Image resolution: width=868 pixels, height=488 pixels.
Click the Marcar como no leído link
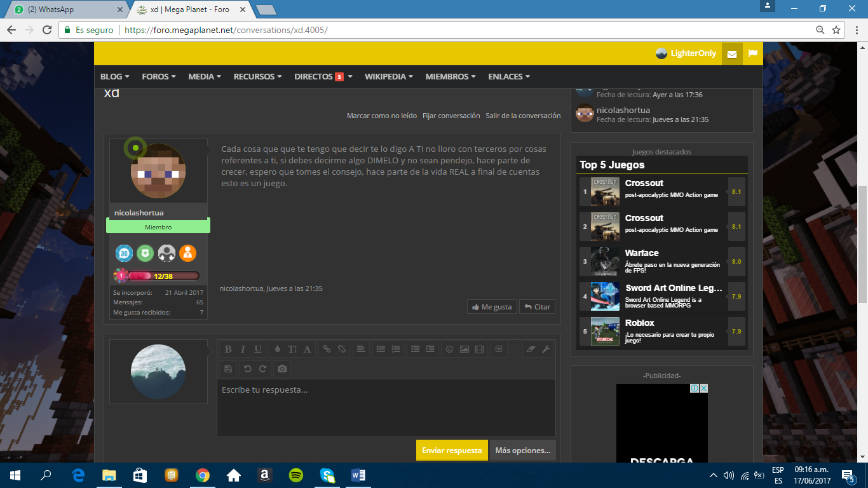coord(381,116)
